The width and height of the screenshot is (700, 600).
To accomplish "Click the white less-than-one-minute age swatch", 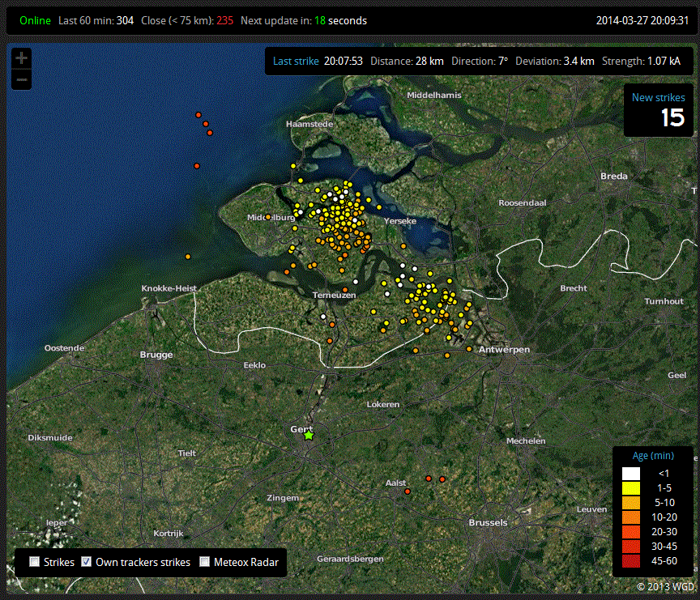I will 631,474.
